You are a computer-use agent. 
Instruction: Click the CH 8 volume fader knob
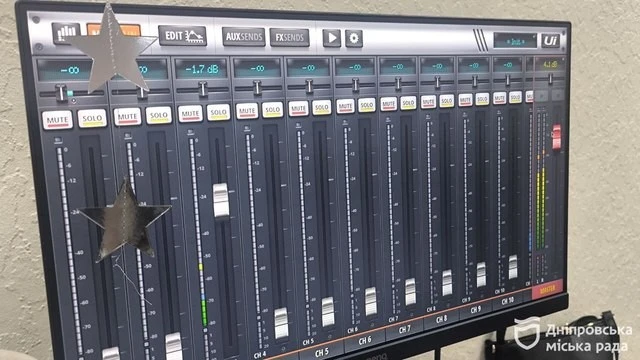pyautogui.click(x=447, y=282)
